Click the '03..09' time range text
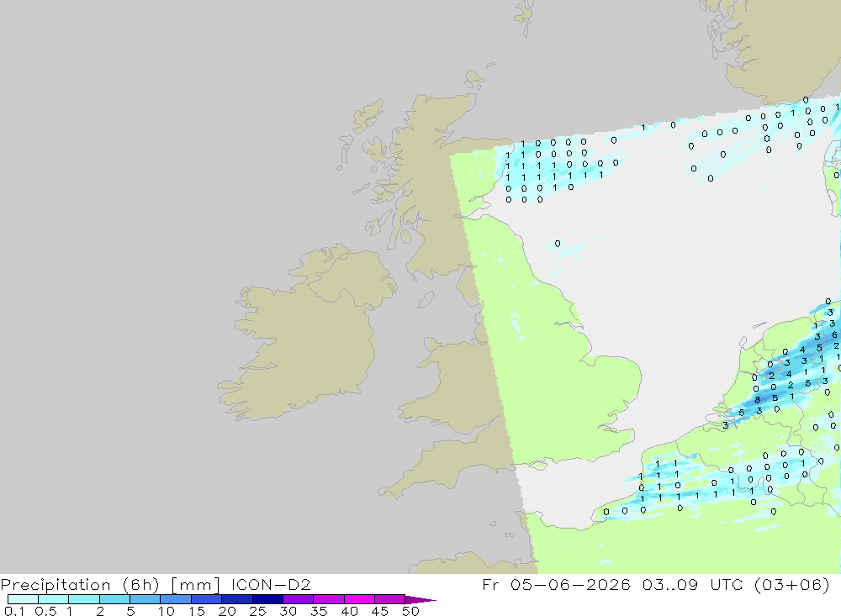 click(x=670, y=584)
